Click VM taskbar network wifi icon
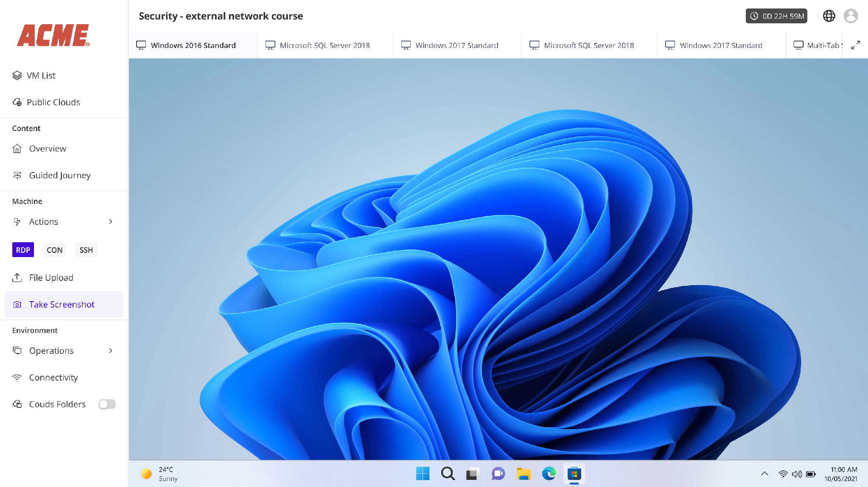Screen dimensions: 868x487 point(783,474)
